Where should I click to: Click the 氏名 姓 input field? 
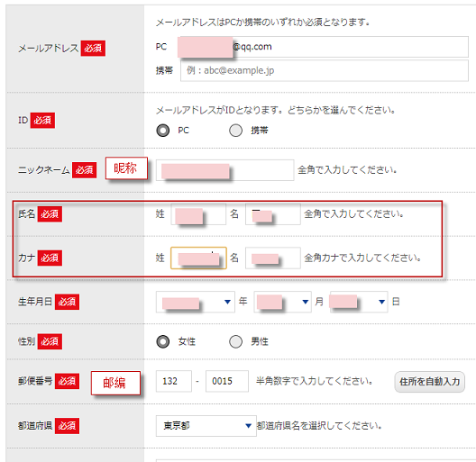(198, 214)
